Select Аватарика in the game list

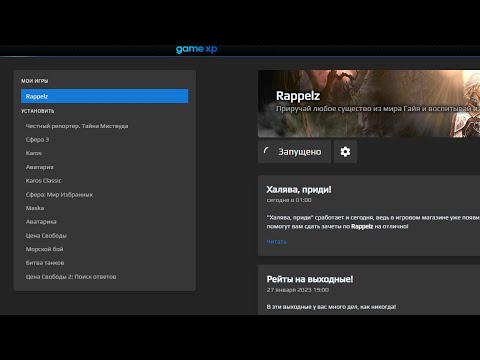41,222
